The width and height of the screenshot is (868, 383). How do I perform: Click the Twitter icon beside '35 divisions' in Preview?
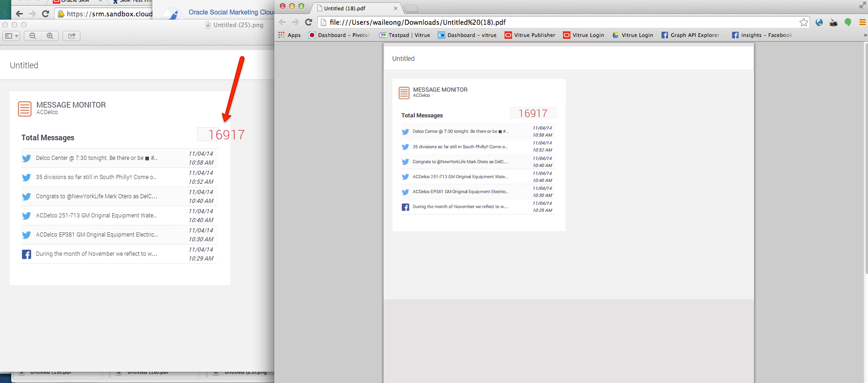[x=27, y=178]
